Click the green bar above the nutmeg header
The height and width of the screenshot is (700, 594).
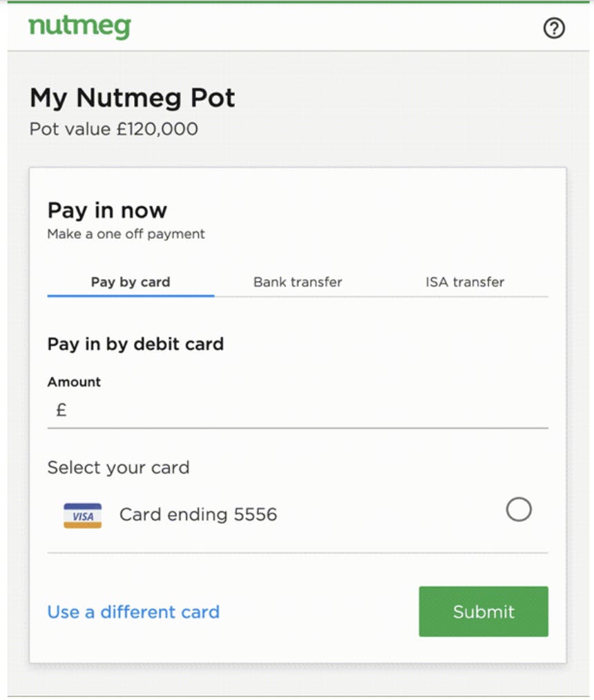(298, 2)
